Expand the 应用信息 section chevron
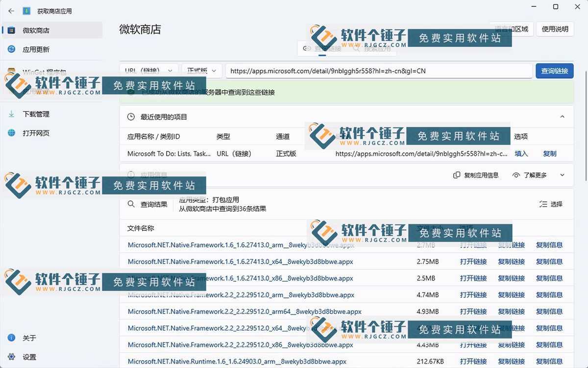The image size is (588, 368). [x=563, y=175]
